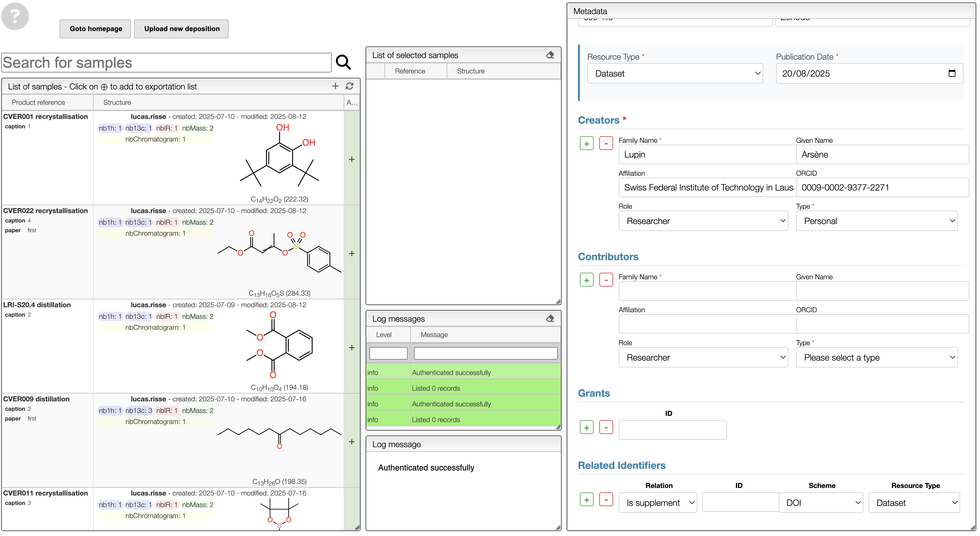The height and width of the screenshot is (536, 980).
Task: Click the creator Given Name field 'Arsène'
Action: tap(882, 154)
